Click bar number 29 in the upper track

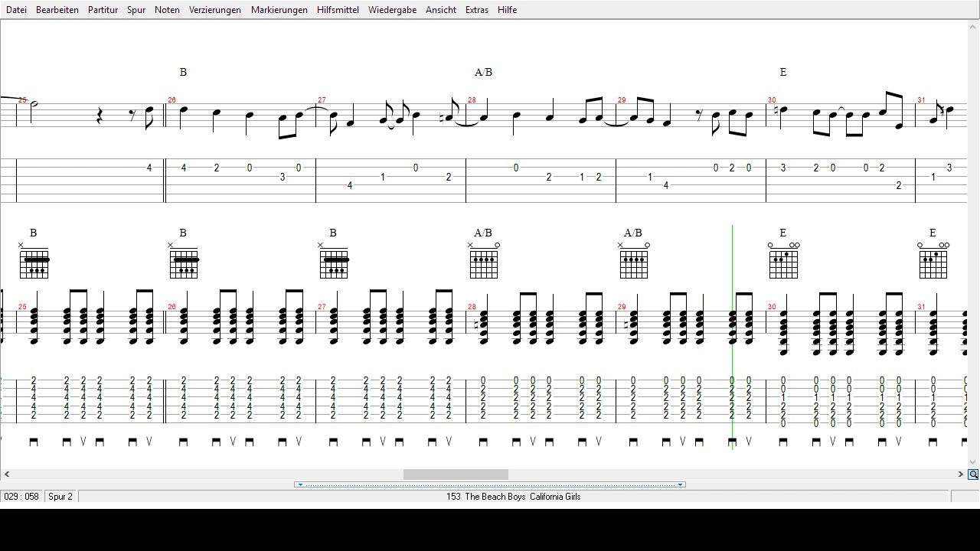click(622, 100)
